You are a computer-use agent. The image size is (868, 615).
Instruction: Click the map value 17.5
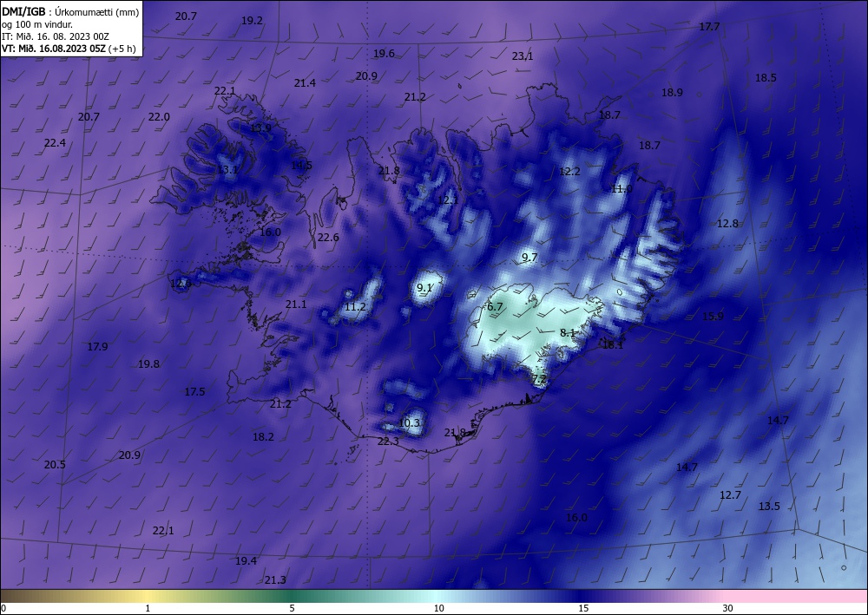[x=194, y=391]
